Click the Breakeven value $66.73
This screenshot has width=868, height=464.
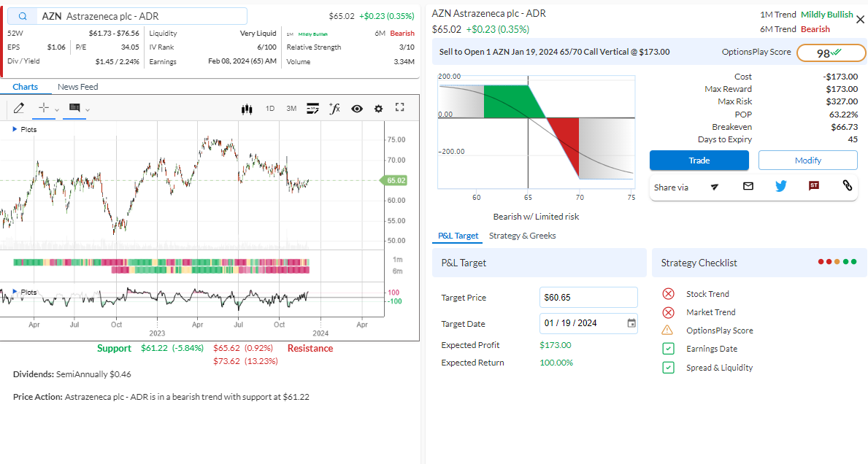(x=844, y=127)
